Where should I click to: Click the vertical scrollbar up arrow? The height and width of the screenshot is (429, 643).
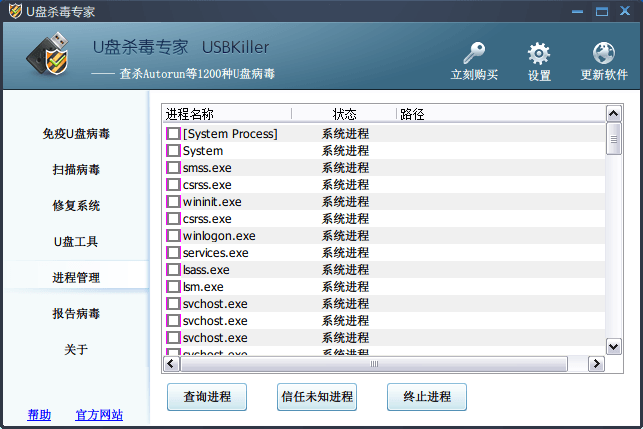(613, 114)
